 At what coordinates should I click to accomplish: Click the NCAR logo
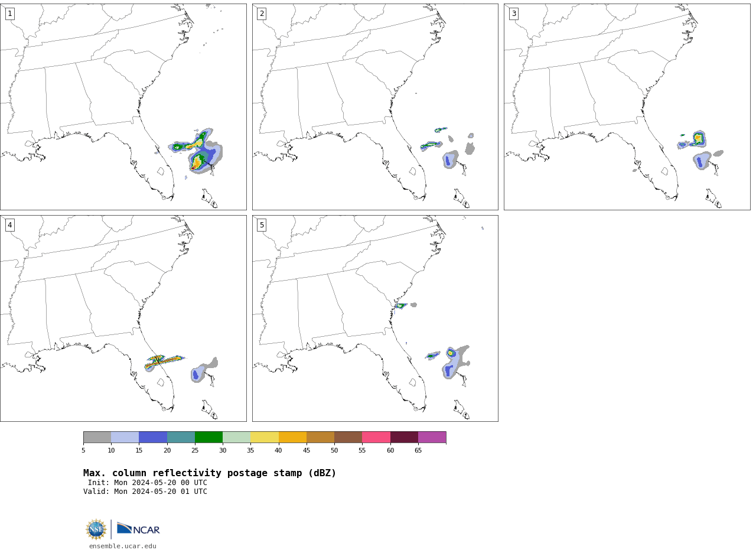tap(138, 529)
